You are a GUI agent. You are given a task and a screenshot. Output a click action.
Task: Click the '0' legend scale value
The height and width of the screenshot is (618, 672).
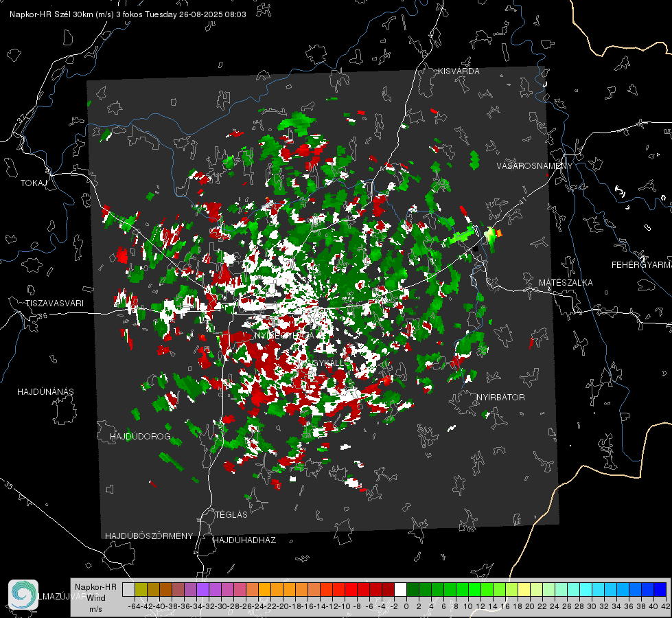406,606
